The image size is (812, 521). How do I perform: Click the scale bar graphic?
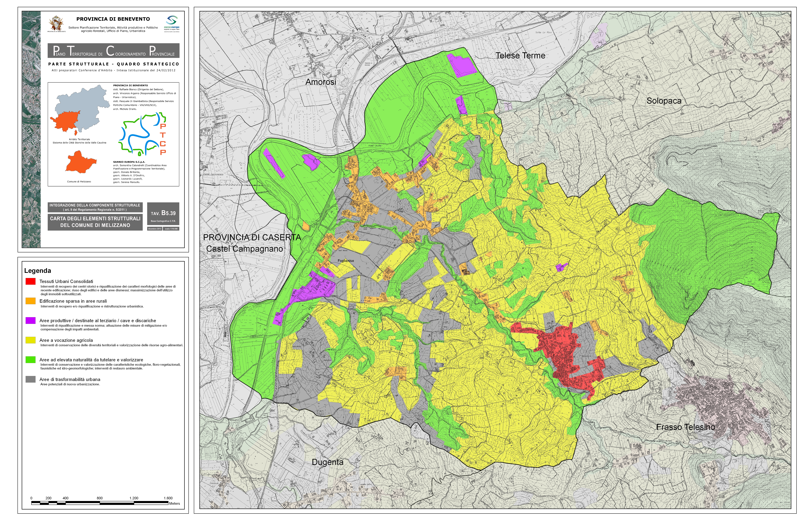click(100, 503)
